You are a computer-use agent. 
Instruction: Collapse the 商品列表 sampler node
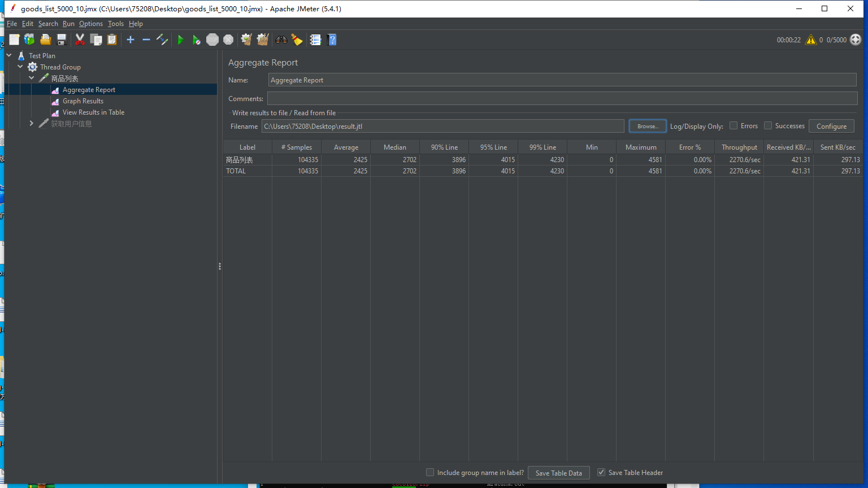[x=32, y=78]
